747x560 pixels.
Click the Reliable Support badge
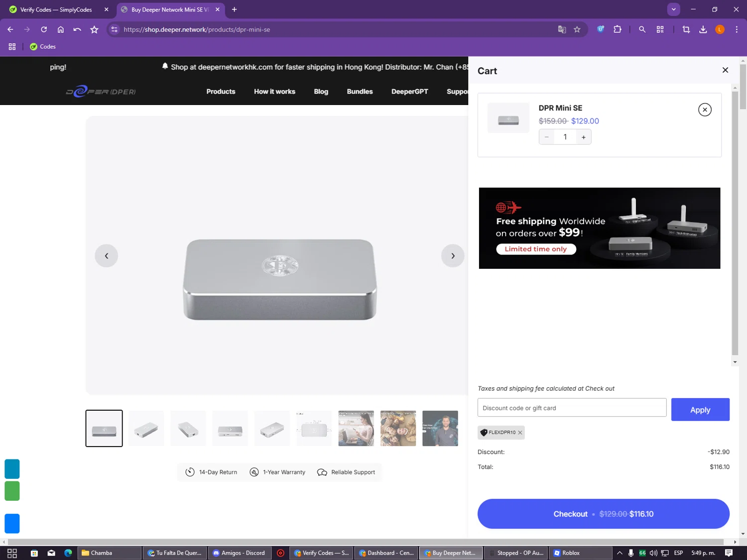click(x=346, y=472)
